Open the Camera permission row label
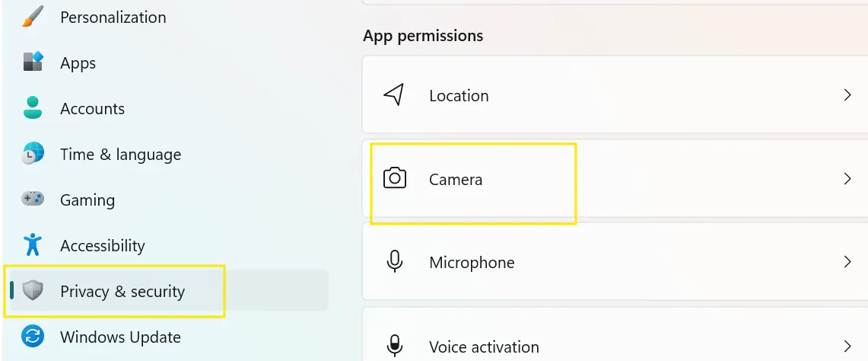Viewport: 868px width, 361px height. tap(456, 179)
